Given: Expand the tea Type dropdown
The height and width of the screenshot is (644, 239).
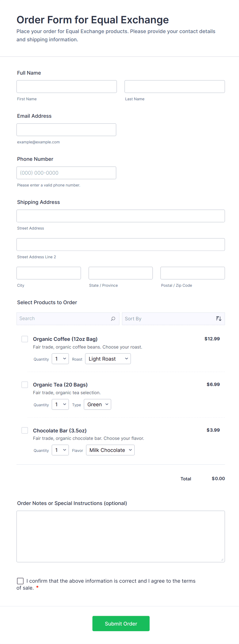Looking at the screenshot, I should click(97, 404).
